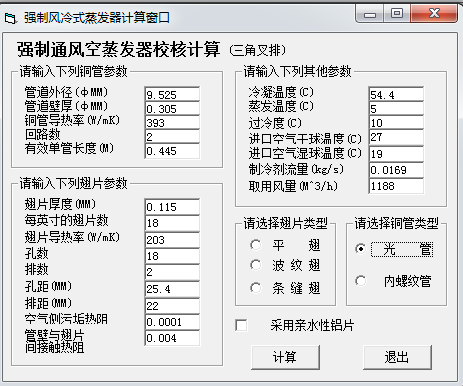The width and height of the screenshot is (463, 386).
Task: Focus the 每英寸的翅片数 input field
Action: pos(172,223)
